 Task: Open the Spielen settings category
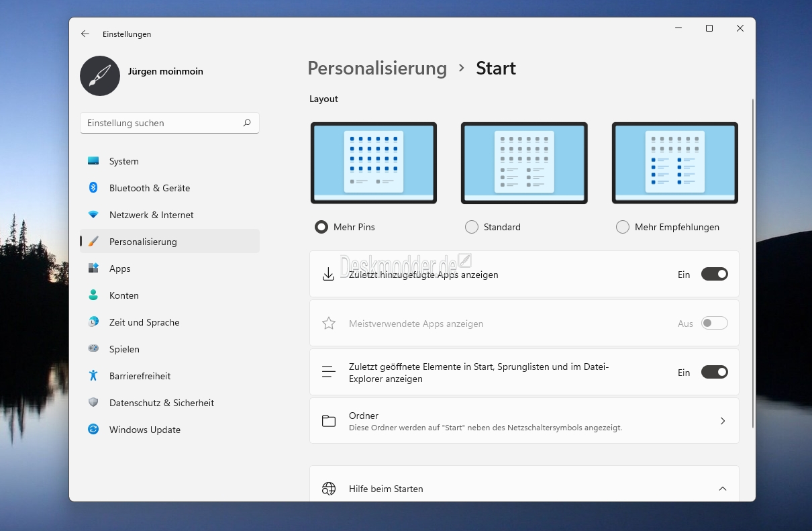click(x=170, y=349)
